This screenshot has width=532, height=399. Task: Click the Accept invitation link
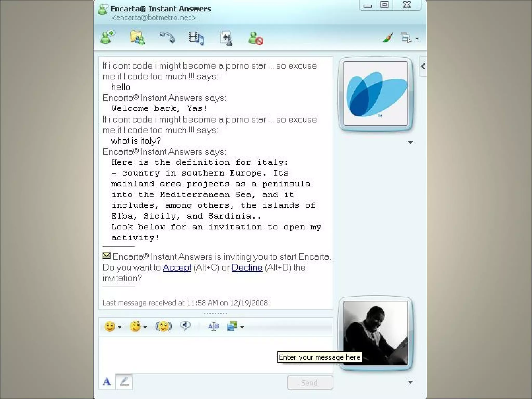(x=177, y=267)
